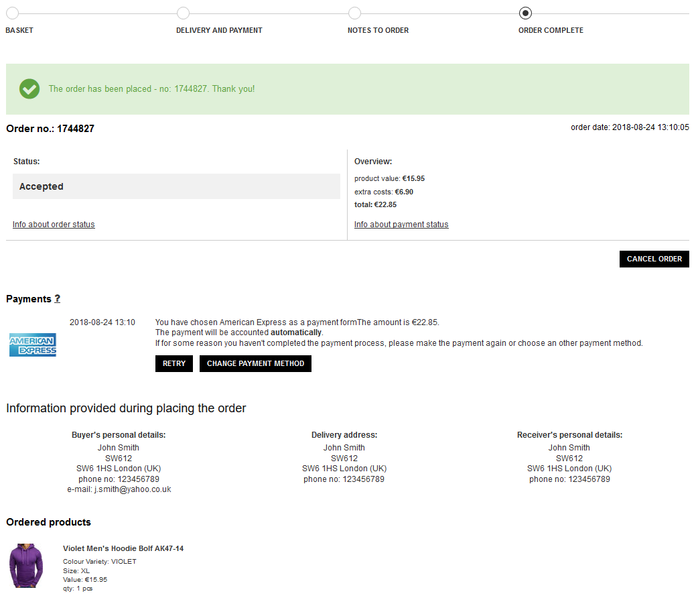Screen dimensions: 700x610
Task: Select the Order Complete step circle
Action: 525,13
